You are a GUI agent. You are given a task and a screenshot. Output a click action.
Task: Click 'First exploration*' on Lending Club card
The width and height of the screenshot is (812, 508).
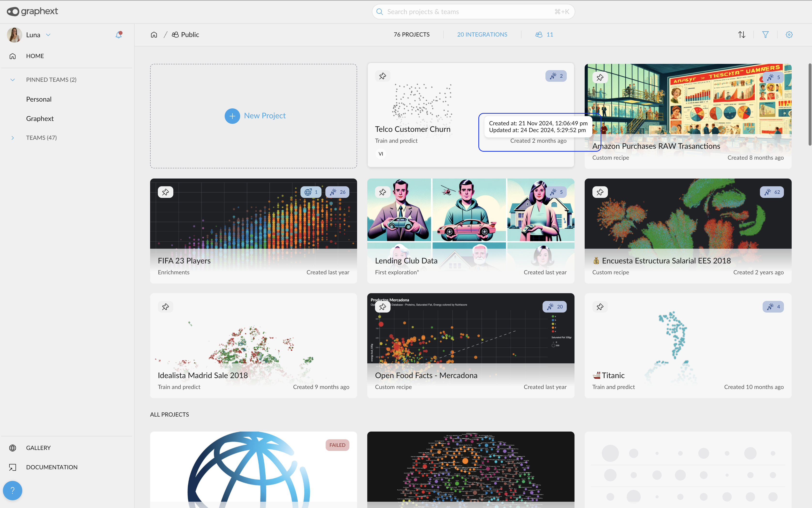tap(397, 272)
